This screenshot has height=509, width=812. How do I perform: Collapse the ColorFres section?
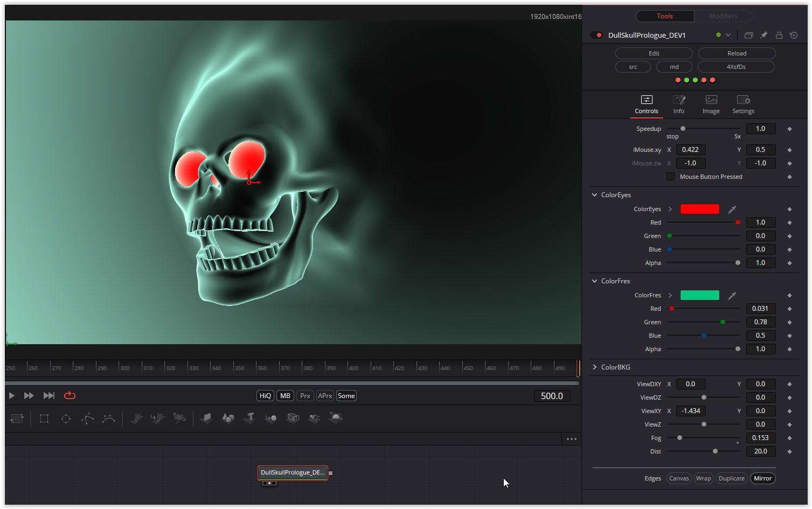(595, 281)
